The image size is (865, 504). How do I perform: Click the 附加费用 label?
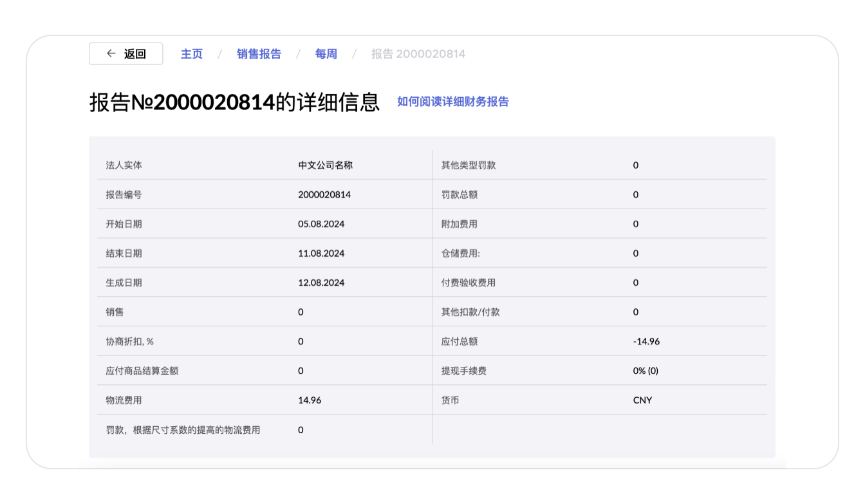pos(460,224)
